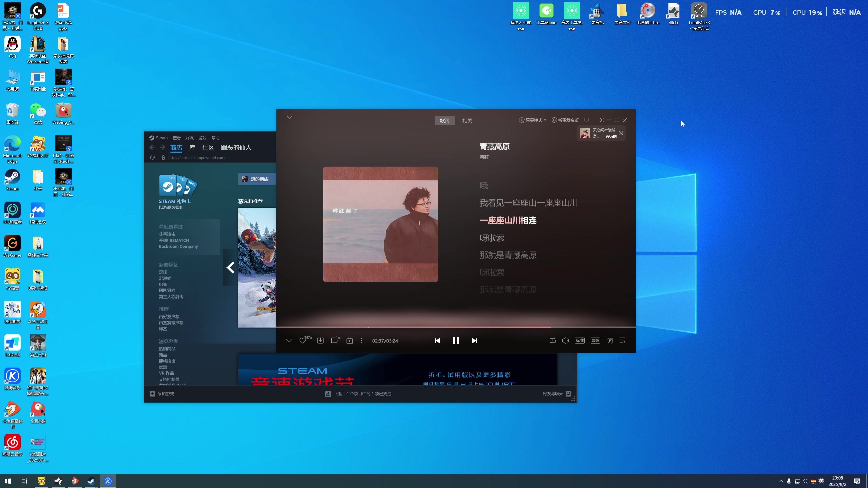868x488 pixels.
Task: Reload the Steam store page
Action: coord(152,158)
